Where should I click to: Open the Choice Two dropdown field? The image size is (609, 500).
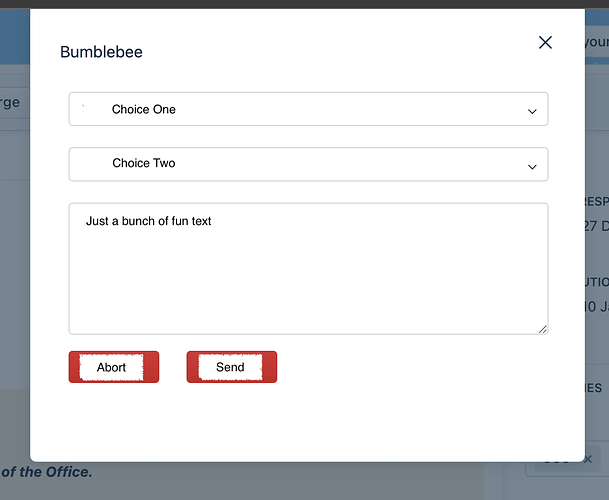[x=308, y=164]
